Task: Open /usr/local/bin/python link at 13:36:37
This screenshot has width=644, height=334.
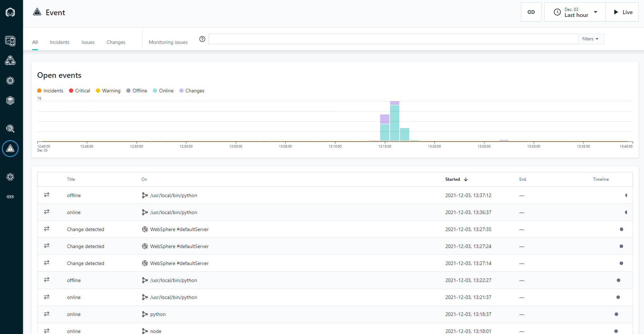Action: click(x=174, y=212)
